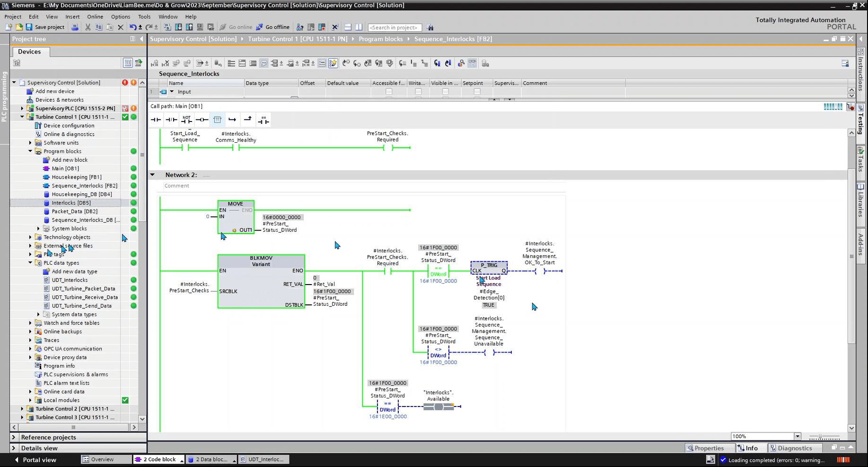Toggle monitoring on/off glasses icon
This screenshot has height=467, width=868.
pos(472,63)
